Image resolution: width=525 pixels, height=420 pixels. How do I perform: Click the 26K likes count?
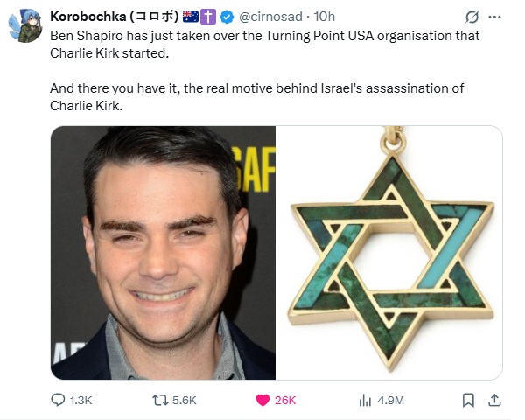[285, 400]
